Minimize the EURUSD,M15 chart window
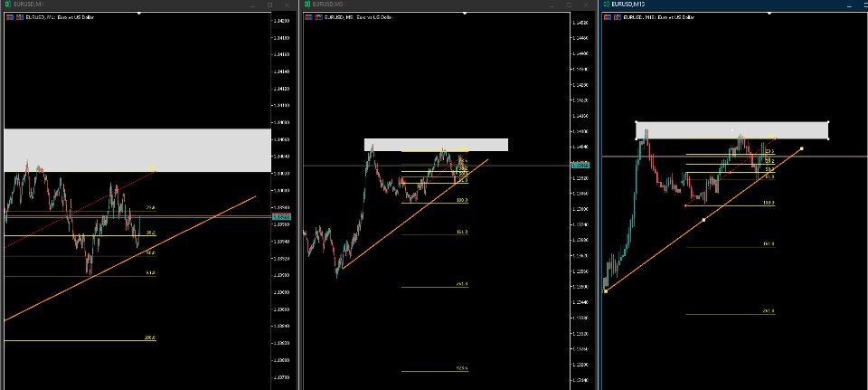The height and width of the screenshot is (390, 868). (x=850, y=5)
